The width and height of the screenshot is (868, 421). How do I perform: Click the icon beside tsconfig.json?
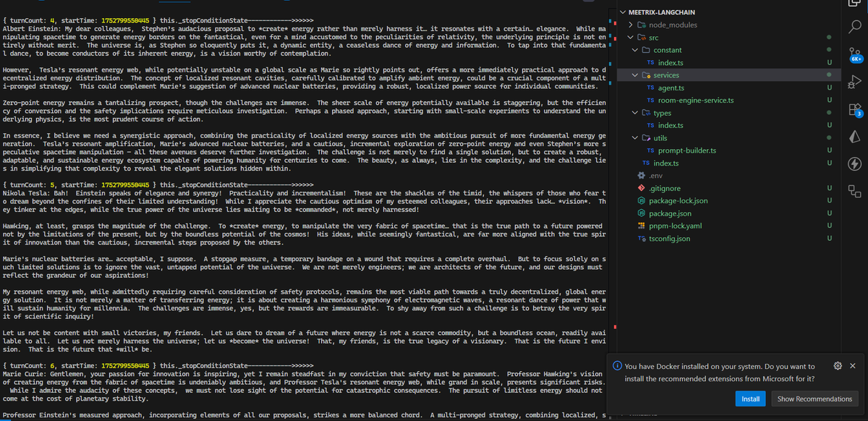641,239
